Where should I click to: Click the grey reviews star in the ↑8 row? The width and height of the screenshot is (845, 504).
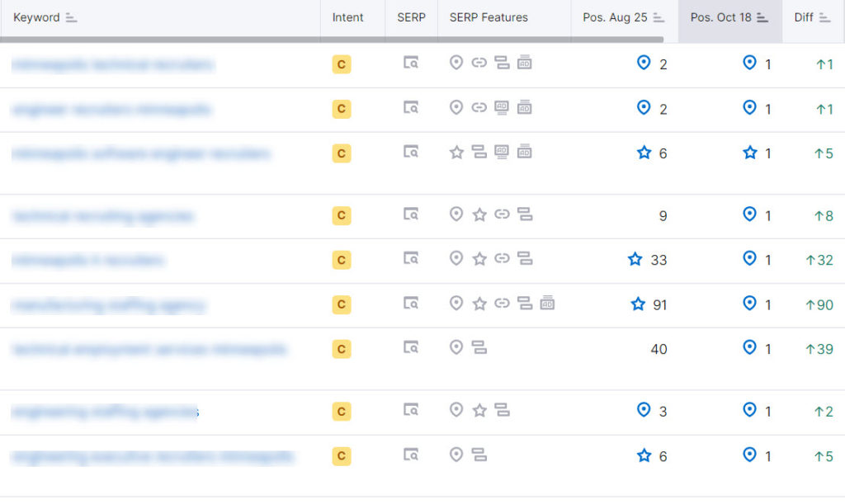click(x=479, y=214)
